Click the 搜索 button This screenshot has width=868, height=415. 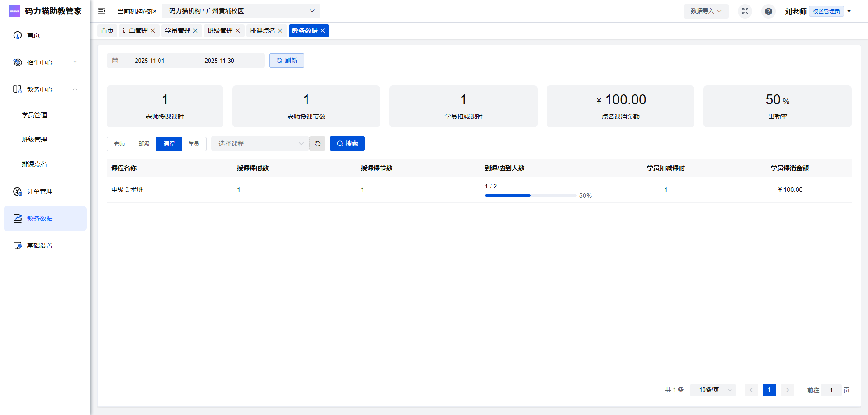tap(347, 144)
